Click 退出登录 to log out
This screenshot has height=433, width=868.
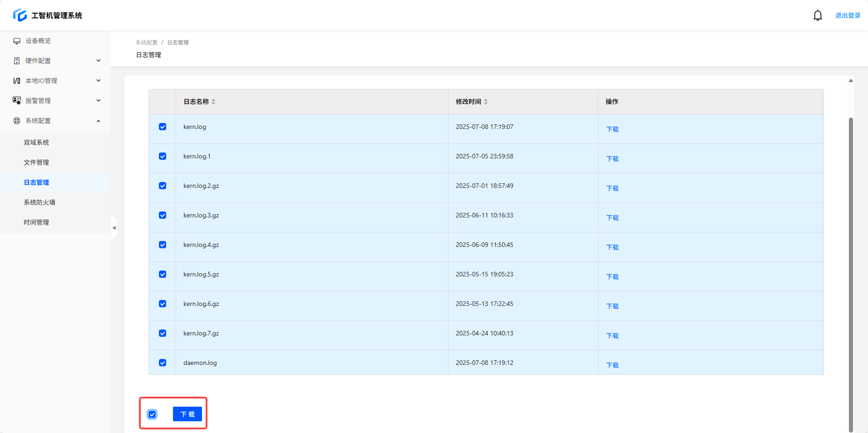tap(848, 15)
